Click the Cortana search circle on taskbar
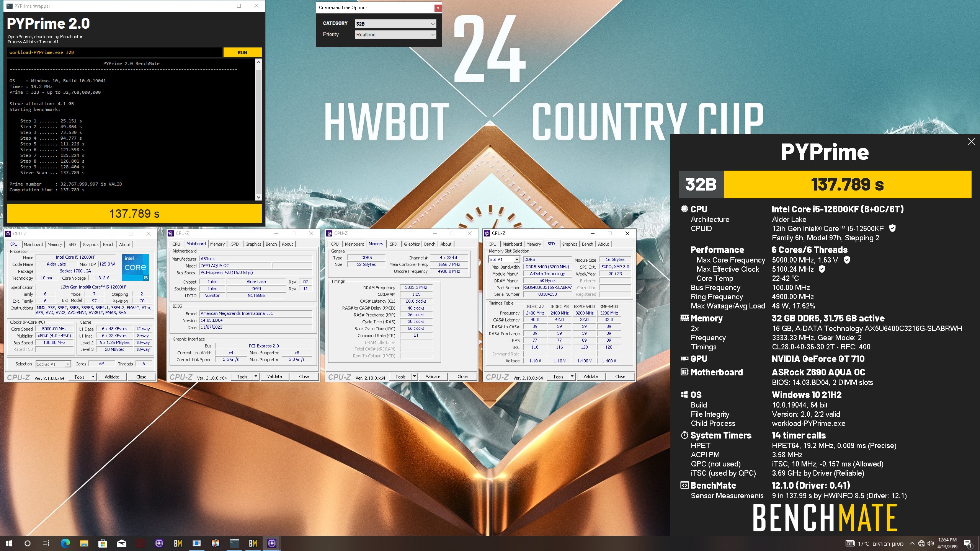The height and width of the screenshot is (551, 980). pyautogui.click(x=28, y=543)
